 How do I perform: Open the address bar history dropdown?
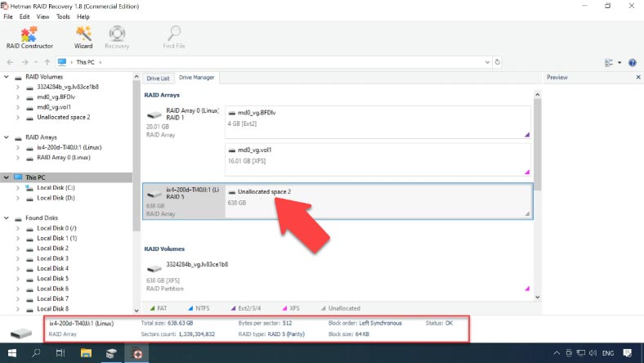[487, 62]
